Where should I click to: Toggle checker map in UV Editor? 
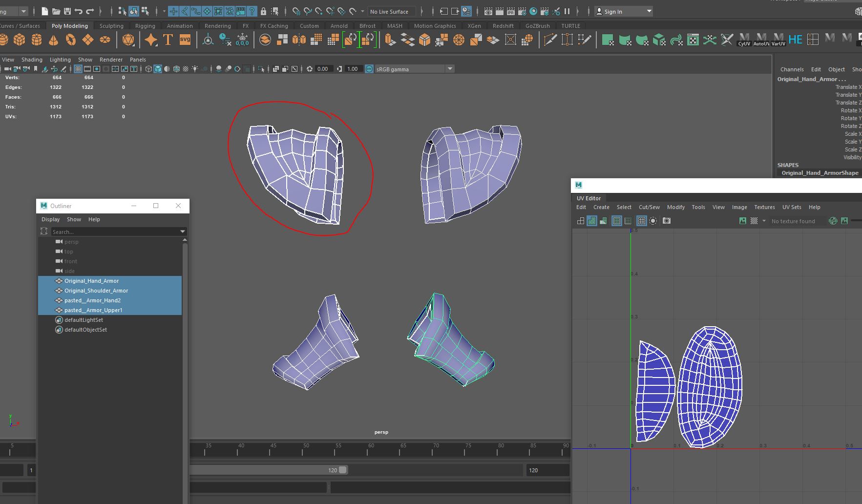pos(754,221)
